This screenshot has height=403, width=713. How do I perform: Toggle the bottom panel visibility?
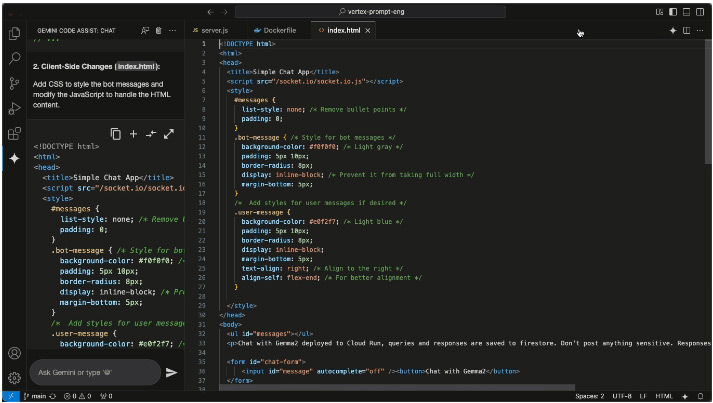pos(687,12)
